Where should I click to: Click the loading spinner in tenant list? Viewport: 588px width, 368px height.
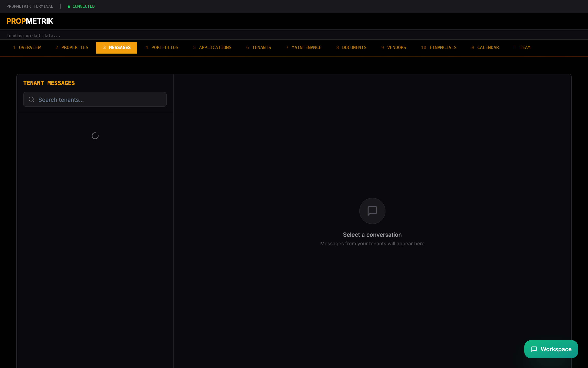(x=95, y=136)
